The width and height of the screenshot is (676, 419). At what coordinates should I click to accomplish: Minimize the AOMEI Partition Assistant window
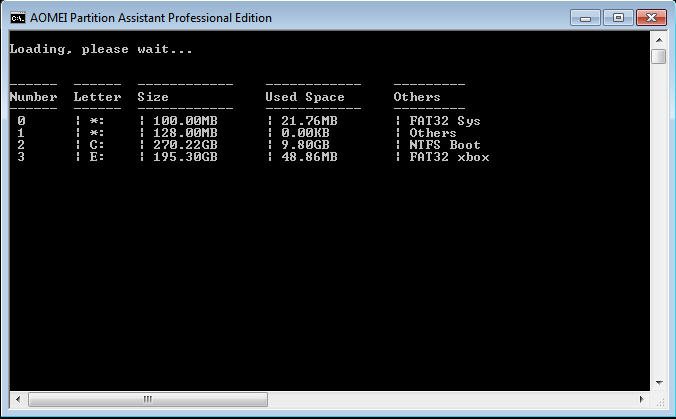(585, 18)
